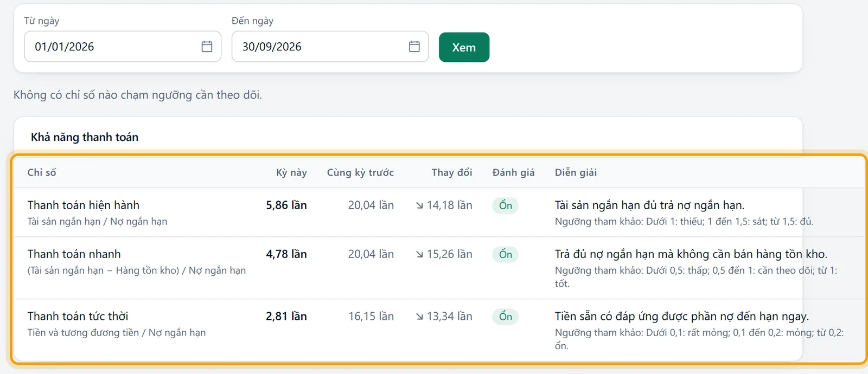Click the Thanh toán nhanh row title
The image size is (868, 374).
tap(74, 254)
